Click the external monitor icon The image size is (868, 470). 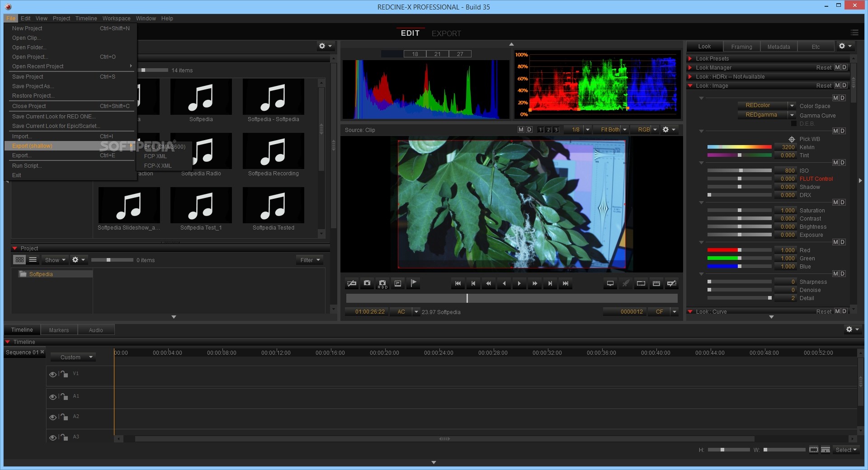coord(610,283)
